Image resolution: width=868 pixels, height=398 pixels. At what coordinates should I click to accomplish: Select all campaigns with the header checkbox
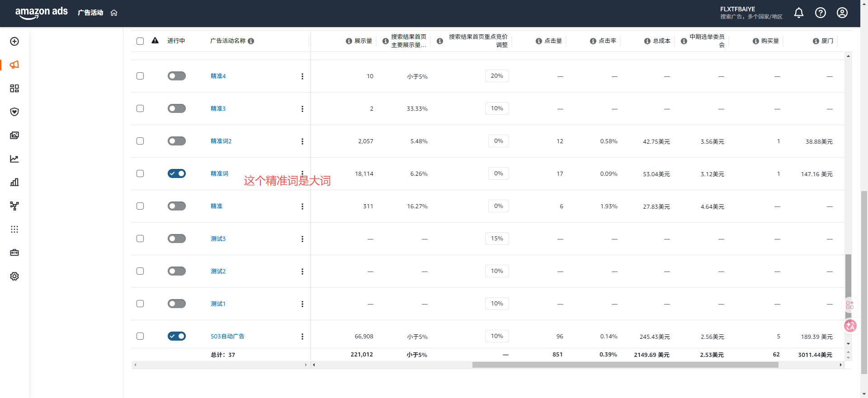click(x=140, y=41)
